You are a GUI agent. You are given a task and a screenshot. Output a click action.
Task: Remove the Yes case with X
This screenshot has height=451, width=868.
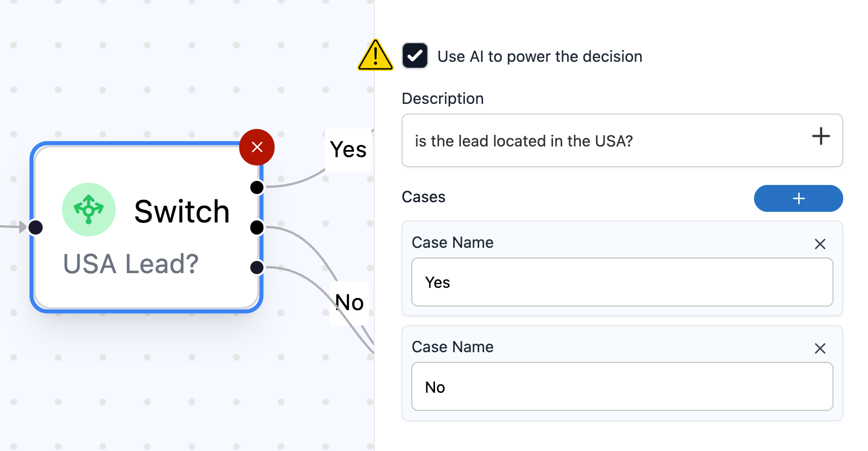pos(820,244)
